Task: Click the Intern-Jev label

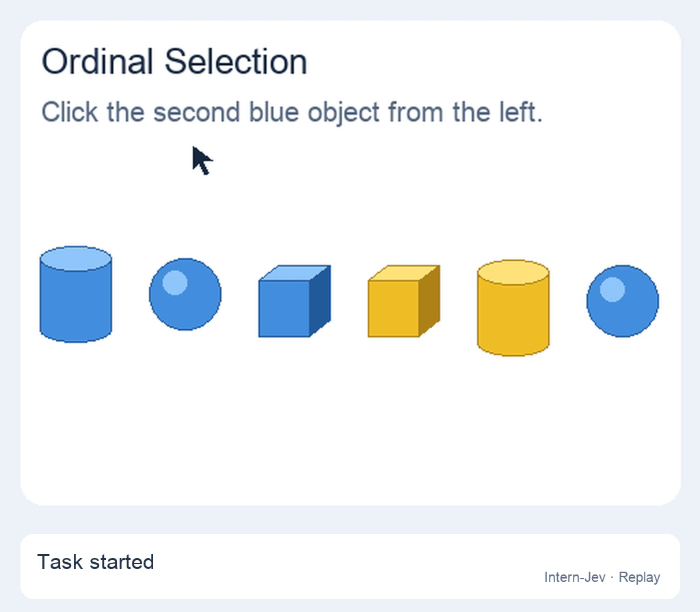Action: tap(574, 577)
